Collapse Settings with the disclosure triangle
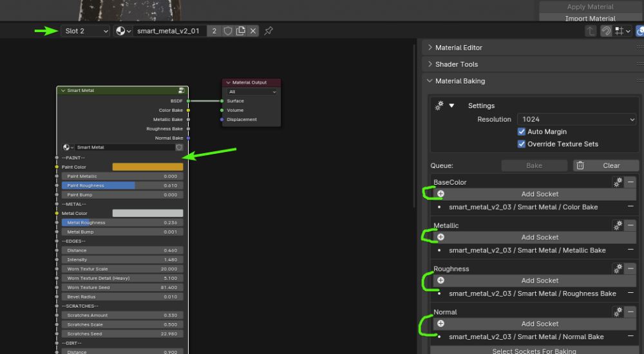644x354 pixels. point(451,106)
